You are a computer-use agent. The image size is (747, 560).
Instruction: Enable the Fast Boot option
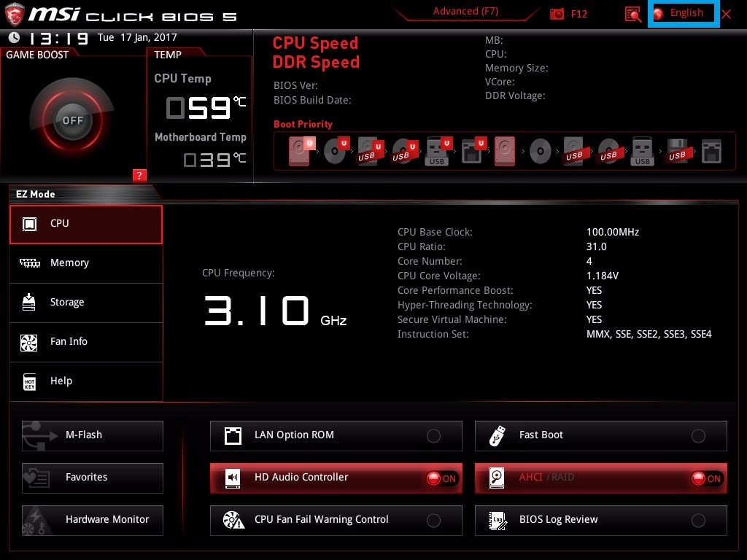click(x=698, y=436)
